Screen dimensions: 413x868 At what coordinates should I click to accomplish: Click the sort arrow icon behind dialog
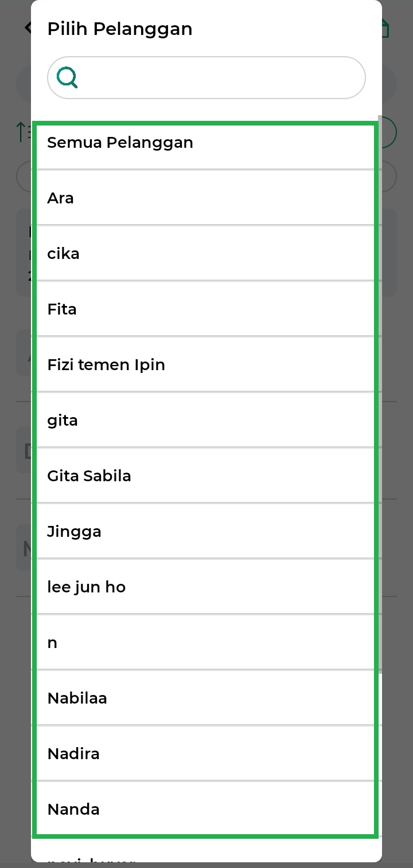click(x=22, y=131)
